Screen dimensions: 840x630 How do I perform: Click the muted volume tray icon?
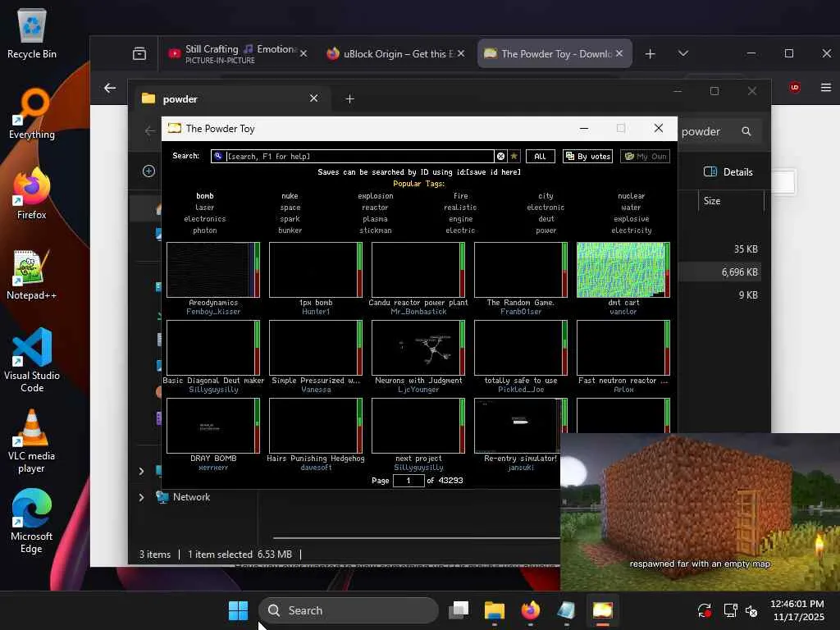751,610
